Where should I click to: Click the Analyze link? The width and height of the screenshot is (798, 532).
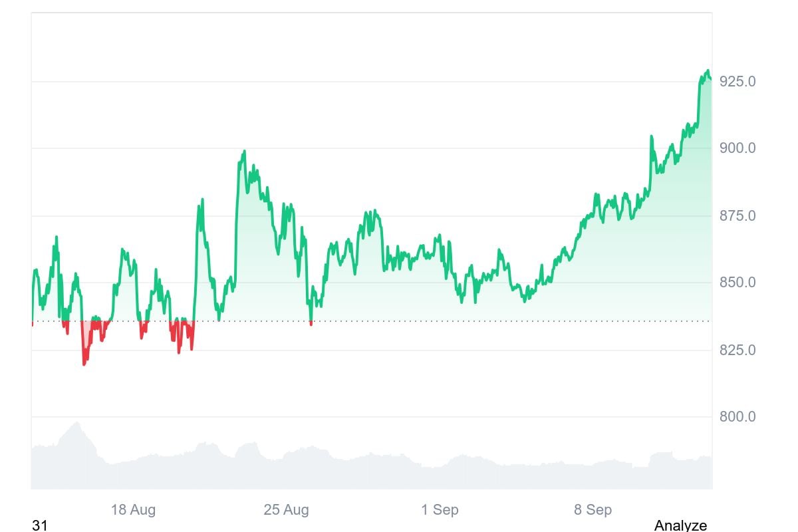tap(680, 525)
